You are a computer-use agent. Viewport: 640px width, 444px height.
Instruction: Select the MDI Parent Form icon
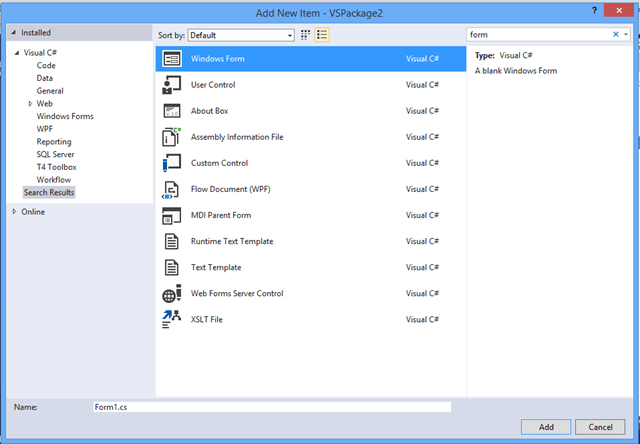(172, 215)
